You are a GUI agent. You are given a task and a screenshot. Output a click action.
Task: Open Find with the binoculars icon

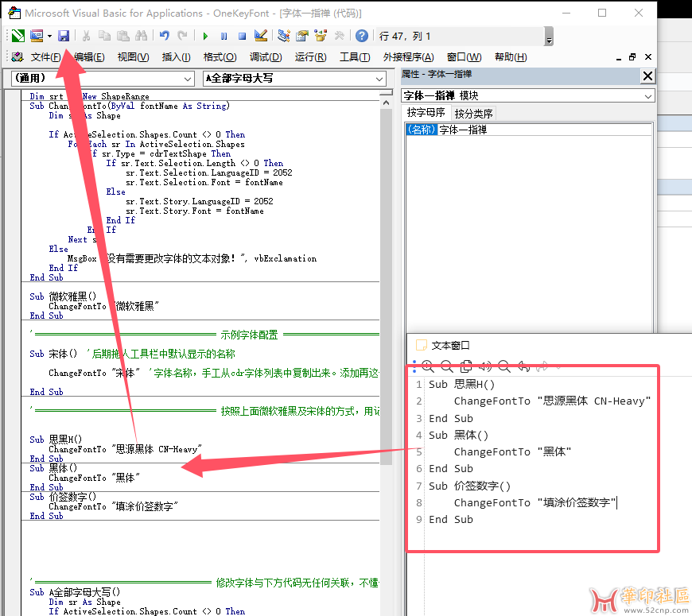click(x=142, y=36)
